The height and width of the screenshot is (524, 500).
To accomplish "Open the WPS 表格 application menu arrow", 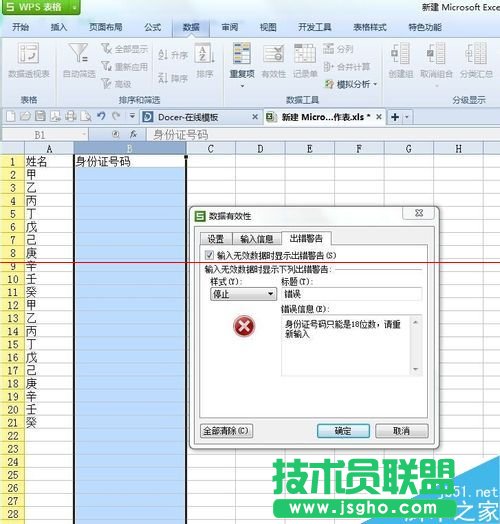I will (x=75, y=7).
